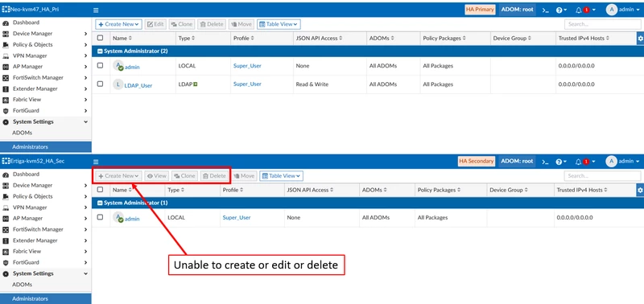Expand Fabric View chevron in Ertiga-kvm52 sidebar
This screenshot has width=644, height=304.
click(x=85, y=252)
